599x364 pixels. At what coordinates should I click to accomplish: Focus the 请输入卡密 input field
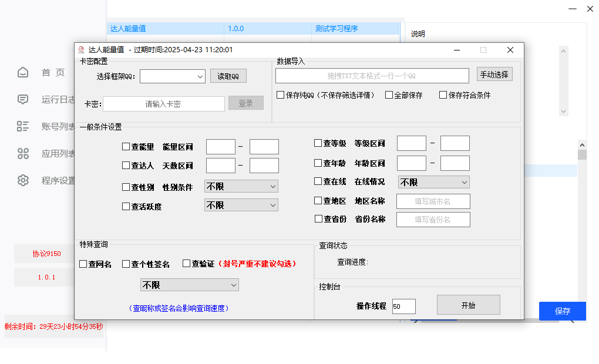click(163, 104)
